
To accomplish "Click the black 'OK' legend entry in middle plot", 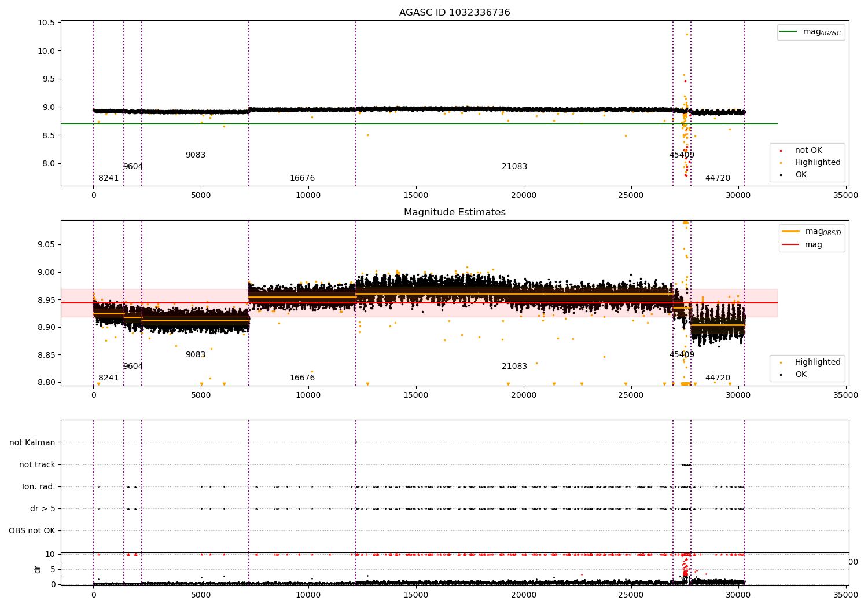I will [x=794, y=375].
